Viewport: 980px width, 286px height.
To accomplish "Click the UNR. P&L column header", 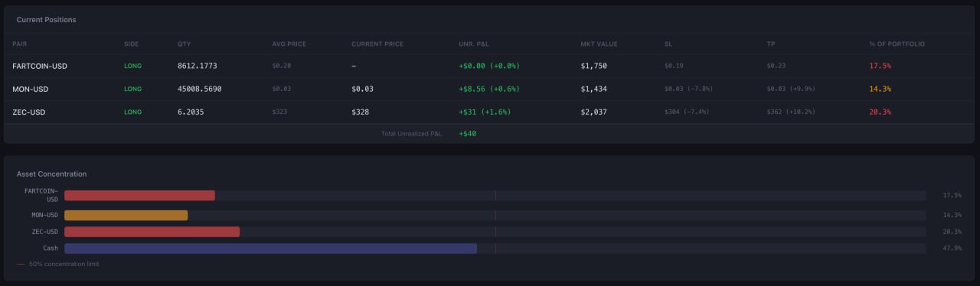I will pyautogui.click(x=474, y=44).
